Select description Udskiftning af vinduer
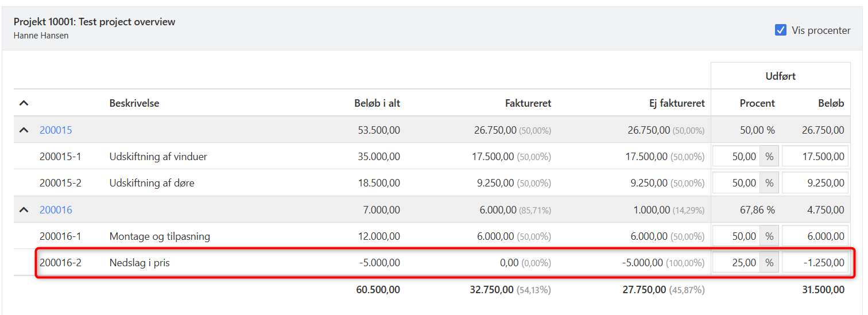 tap(158, 157)
